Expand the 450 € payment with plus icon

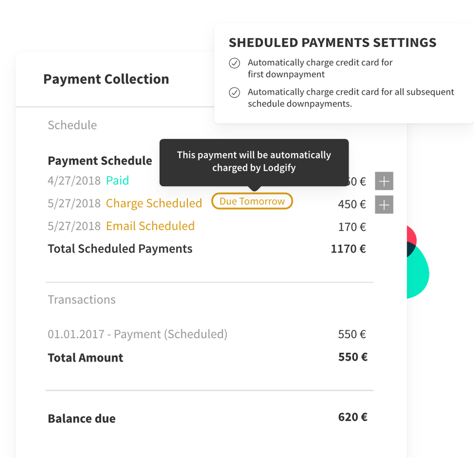384,204
